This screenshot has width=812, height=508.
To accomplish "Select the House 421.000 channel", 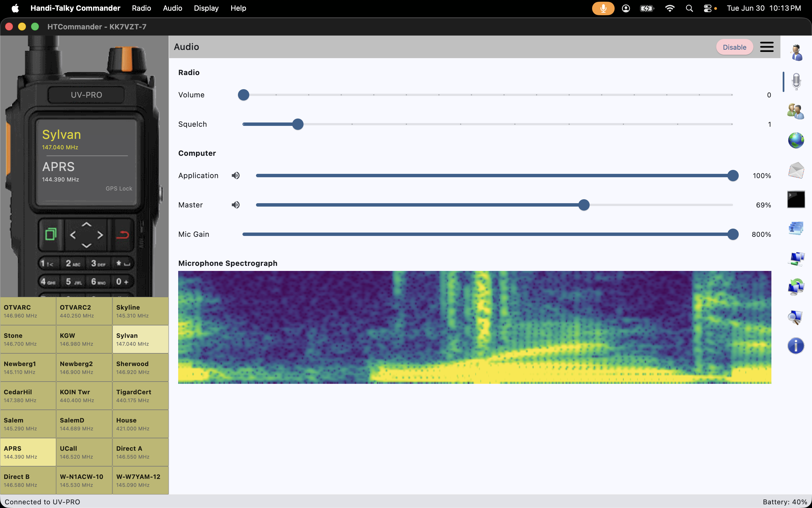I will [x=140, y=424].
